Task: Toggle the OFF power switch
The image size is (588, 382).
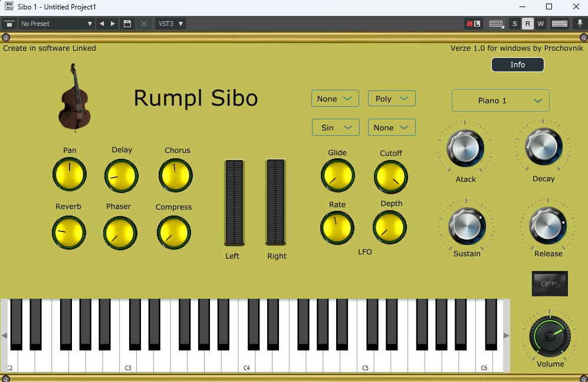Action: click(x=549, y=283)
